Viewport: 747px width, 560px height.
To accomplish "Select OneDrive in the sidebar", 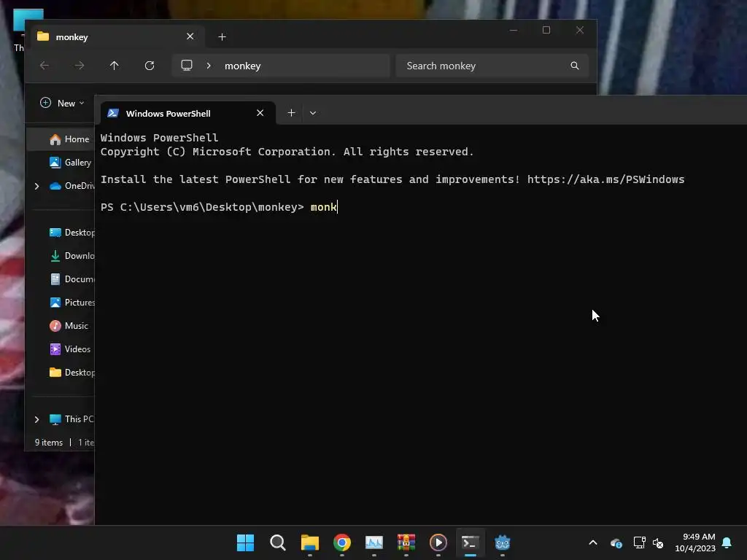I will coord(71,186).
